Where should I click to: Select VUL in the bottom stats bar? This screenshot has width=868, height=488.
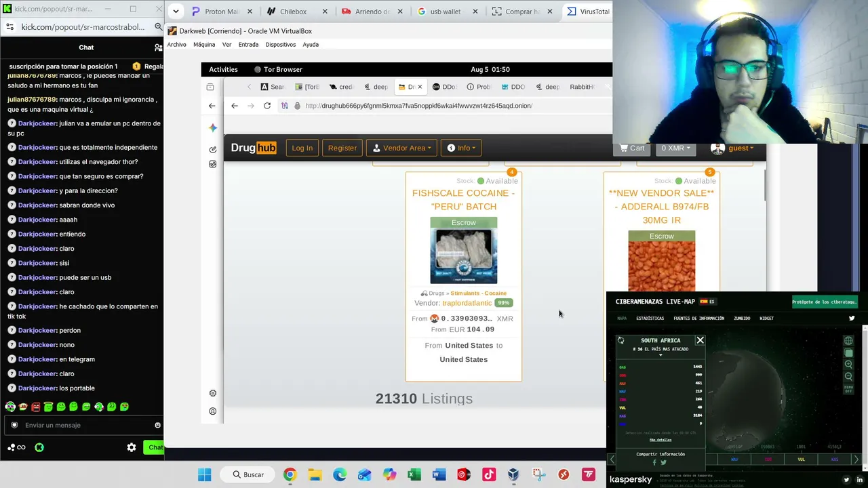click(801, 460)
